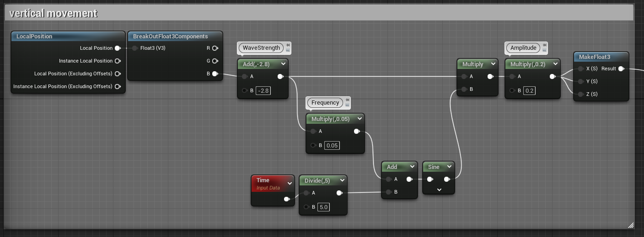Click the Local Position output pin
Image resolution: width=644 pixels, height=237 pixels.
[118, 48]
